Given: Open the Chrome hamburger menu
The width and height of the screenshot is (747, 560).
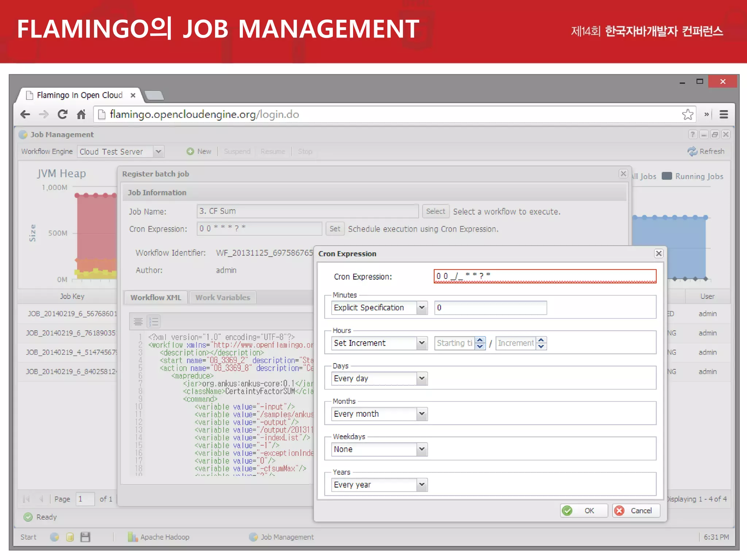Looking at the screenshot, I should [x=724, y=114].
